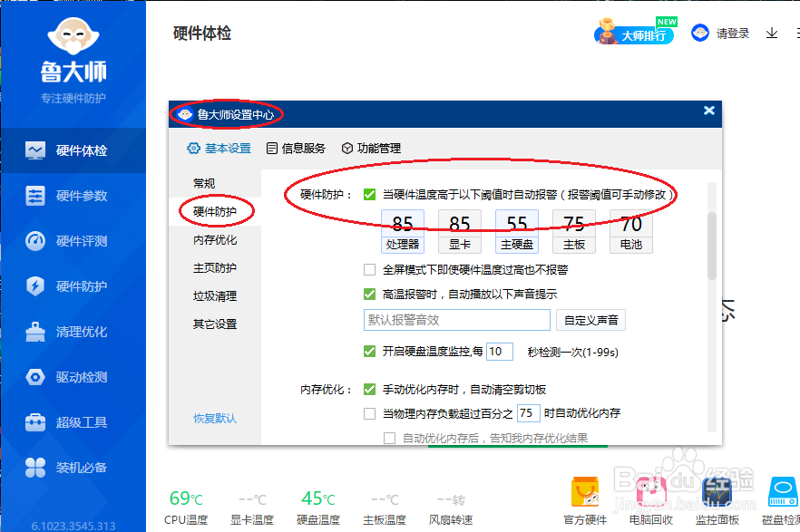
Task: Enable 当物理内存负载超过百分之 checkbox
Action: coord(370,413)
